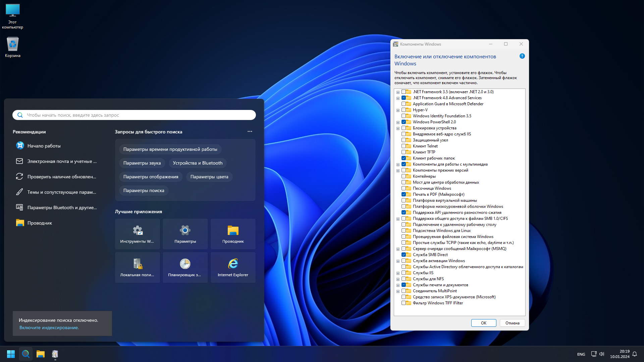Expand the Hyper-V tree node
The image size is (644, 362).
[x=398, y=110]
